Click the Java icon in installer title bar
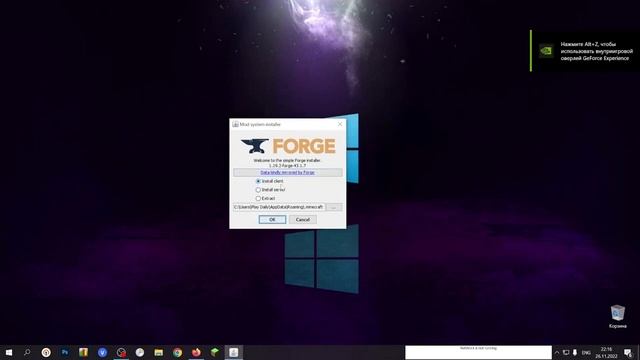 pos(235,124)
